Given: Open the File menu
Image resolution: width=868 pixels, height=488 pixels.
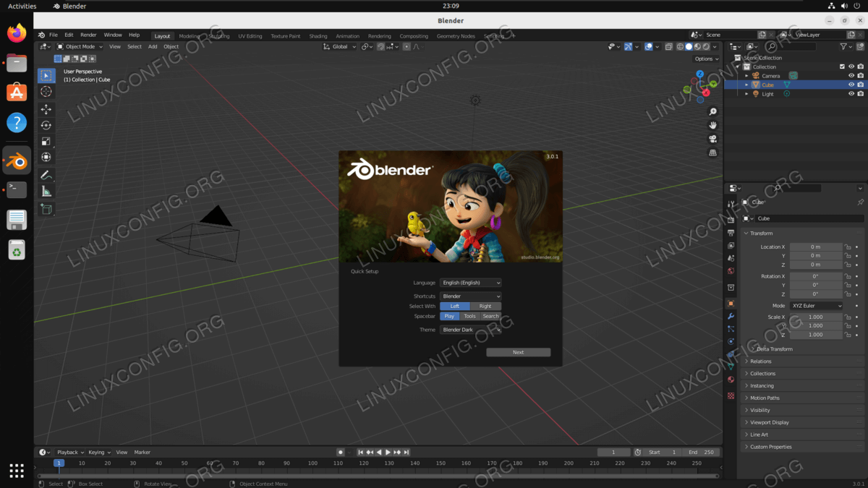Looking at the screenshot, I should [54, 35].
